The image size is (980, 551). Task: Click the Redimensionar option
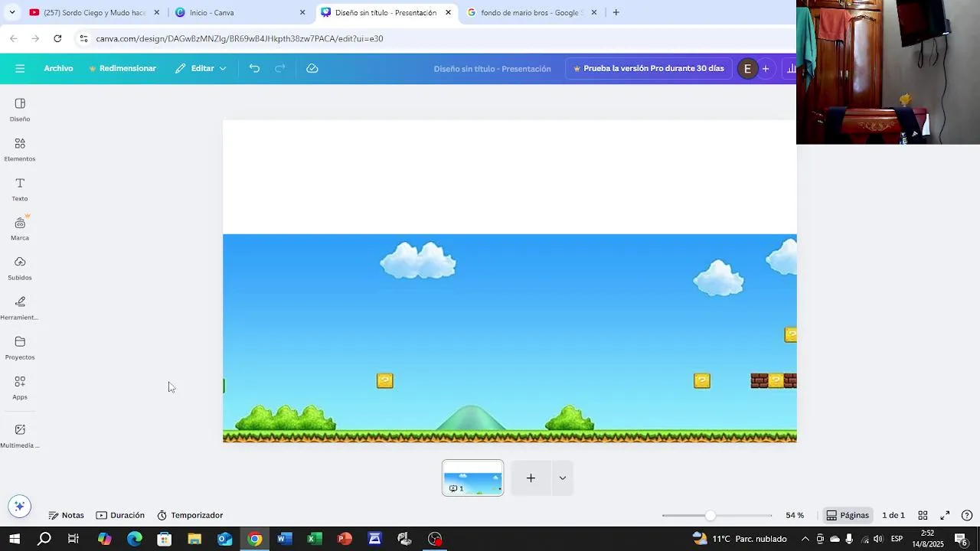(x=122, y=69)
